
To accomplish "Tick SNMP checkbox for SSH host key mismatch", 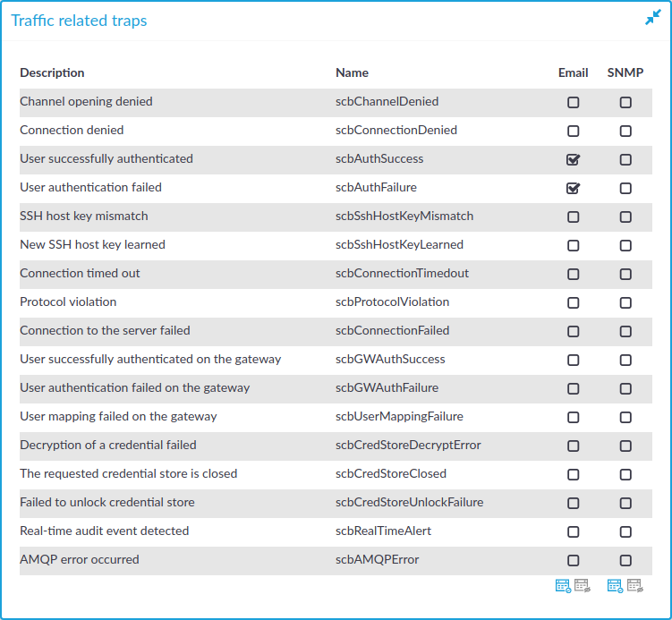I will (x=625, y=217).
